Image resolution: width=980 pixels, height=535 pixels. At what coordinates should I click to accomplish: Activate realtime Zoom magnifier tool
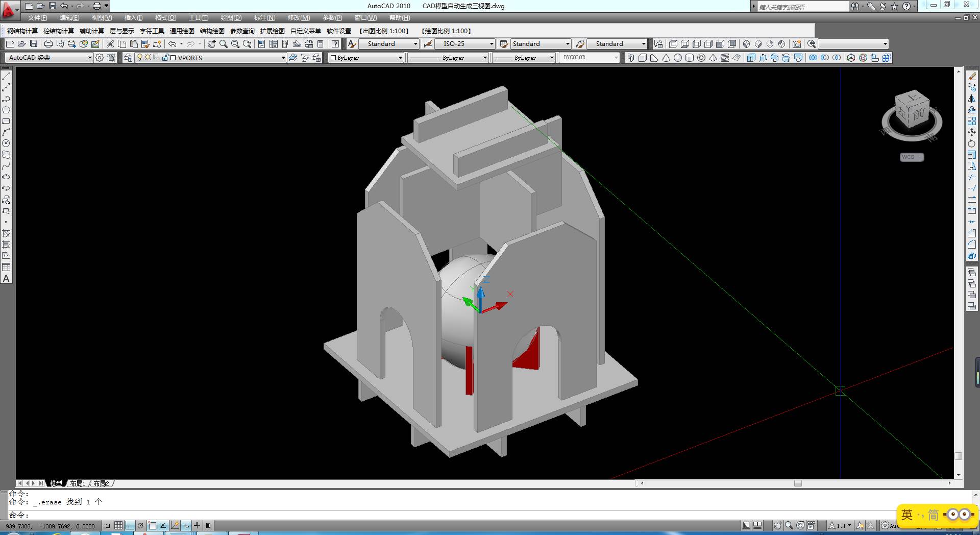(223, 44)
